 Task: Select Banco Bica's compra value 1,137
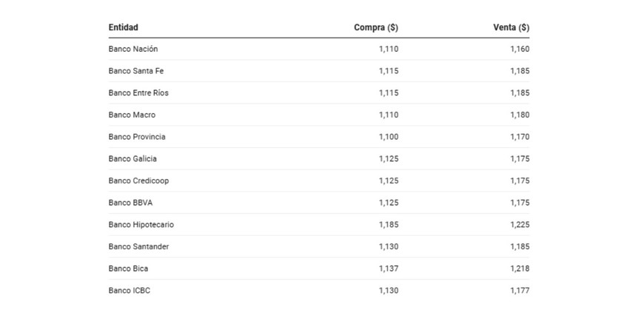388,269
